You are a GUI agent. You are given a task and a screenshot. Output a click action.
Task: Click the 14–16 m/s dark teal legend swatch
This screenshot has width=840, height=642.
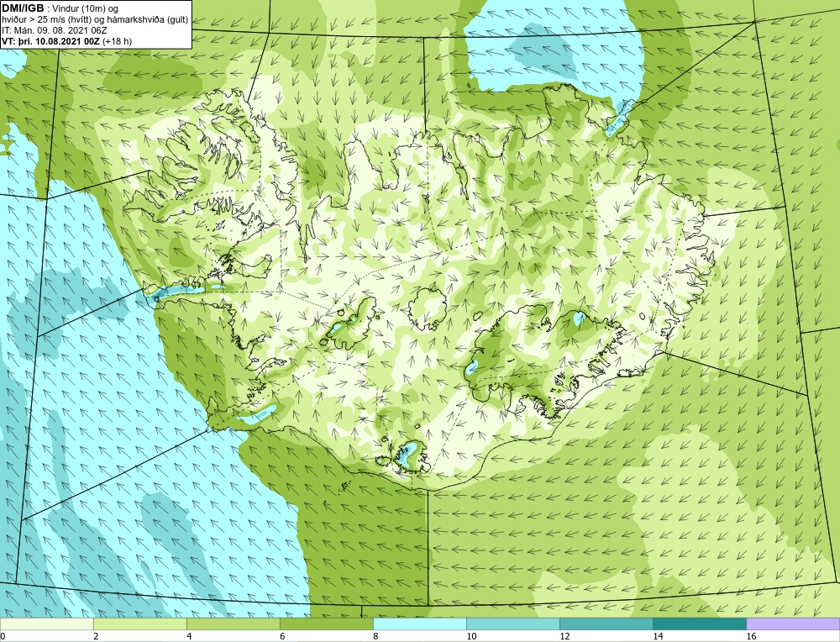point(699,624)
